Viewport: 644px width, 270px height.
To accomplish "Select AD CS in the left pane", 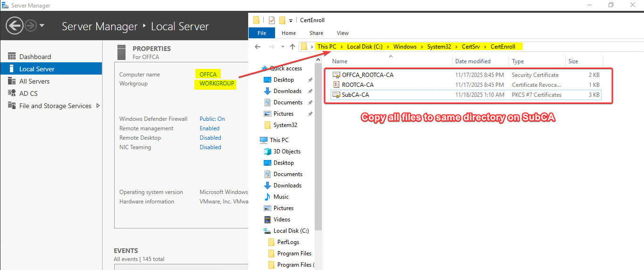I will (28, 93).
